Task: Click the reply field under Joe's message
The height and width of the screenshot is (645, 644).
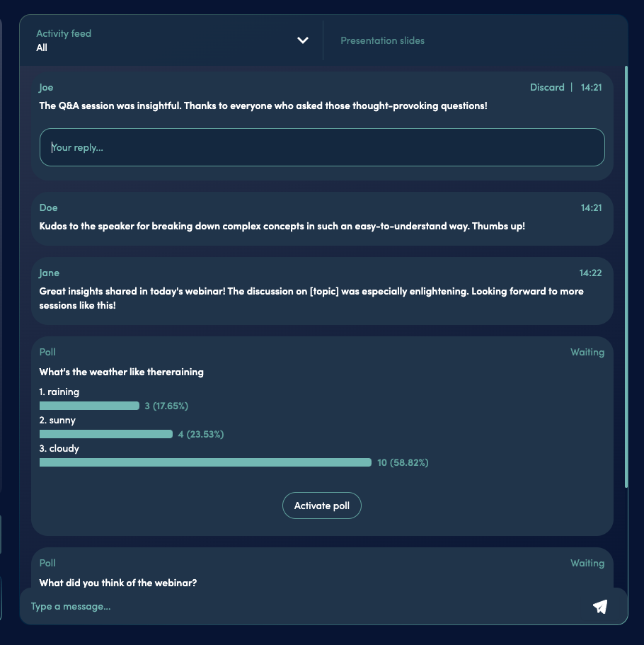Action: click(322, 147)
